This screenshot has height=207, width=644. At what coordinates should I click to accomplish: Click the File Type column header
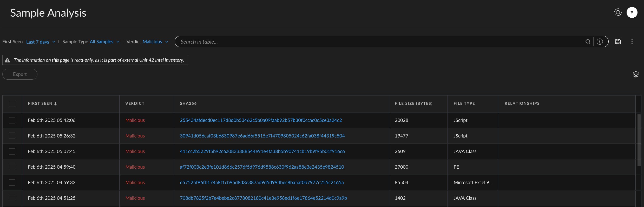click(464, 103)
